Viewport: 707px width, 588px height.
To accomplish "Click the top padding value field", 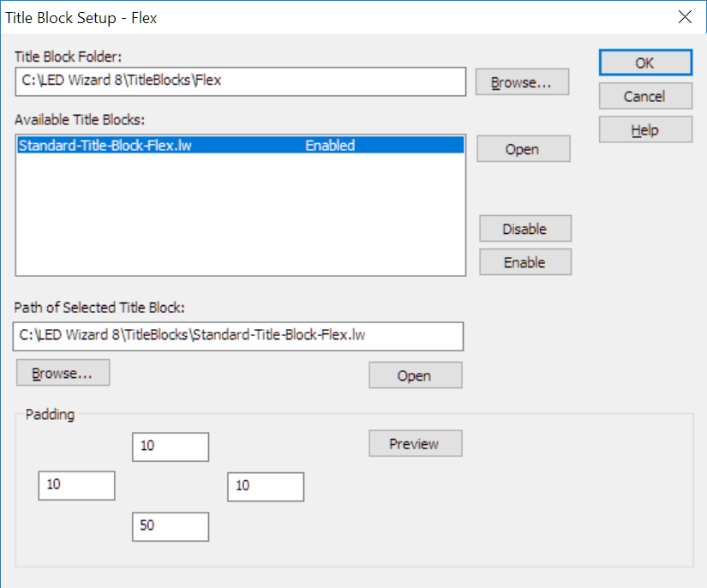I will tap(171, 447).
